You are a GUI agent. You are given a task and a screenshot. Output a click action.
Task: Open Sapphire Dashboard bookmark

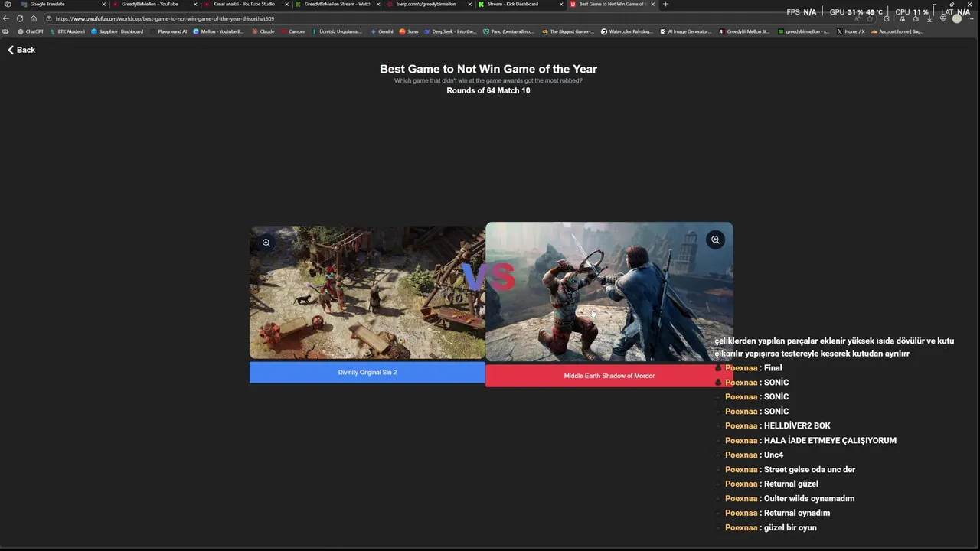point(117,31)
